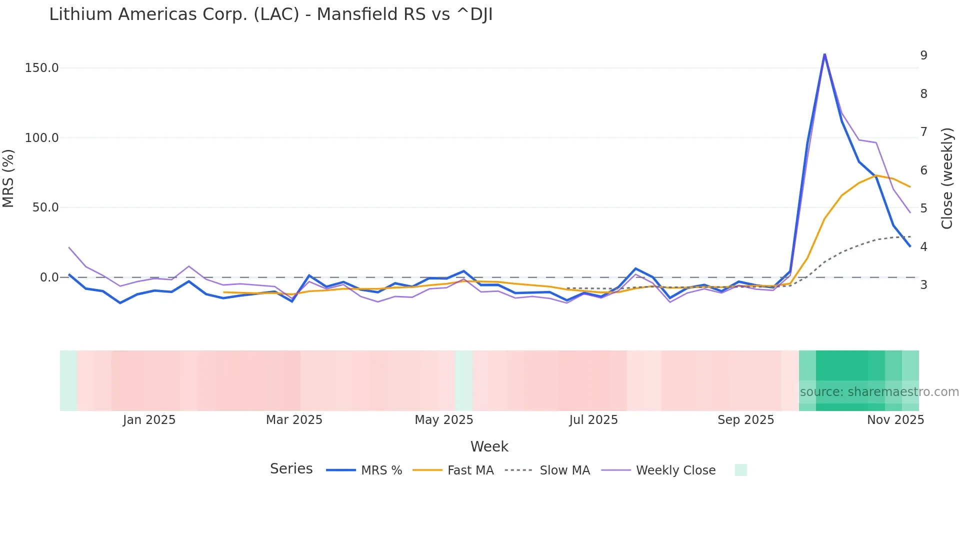This screenshot has height=551, width=980.
Task: Click the 150.0 left axis label
Action: point(42,68)
